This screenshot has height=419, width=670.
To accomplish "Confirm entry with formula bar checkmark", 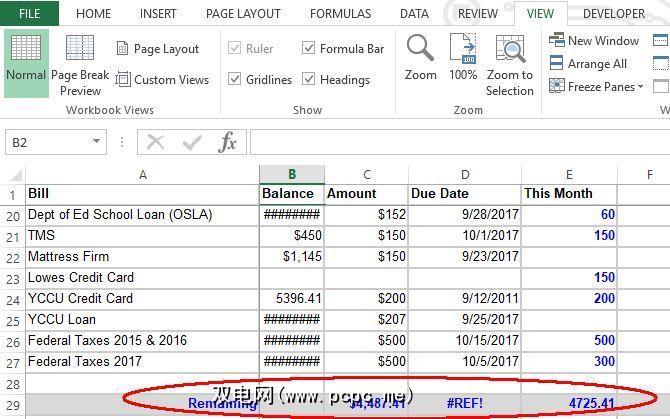I will click(x=192, y=142).
